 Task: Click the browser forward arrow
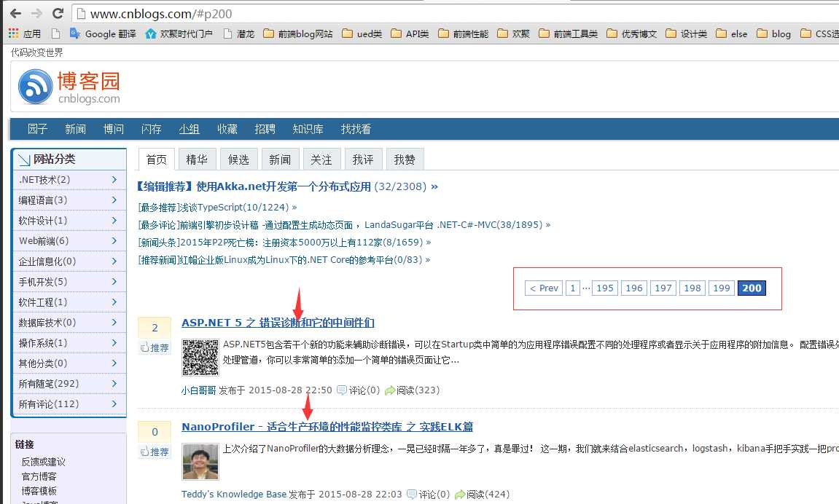pyautogui.click(x=36, y=13)
